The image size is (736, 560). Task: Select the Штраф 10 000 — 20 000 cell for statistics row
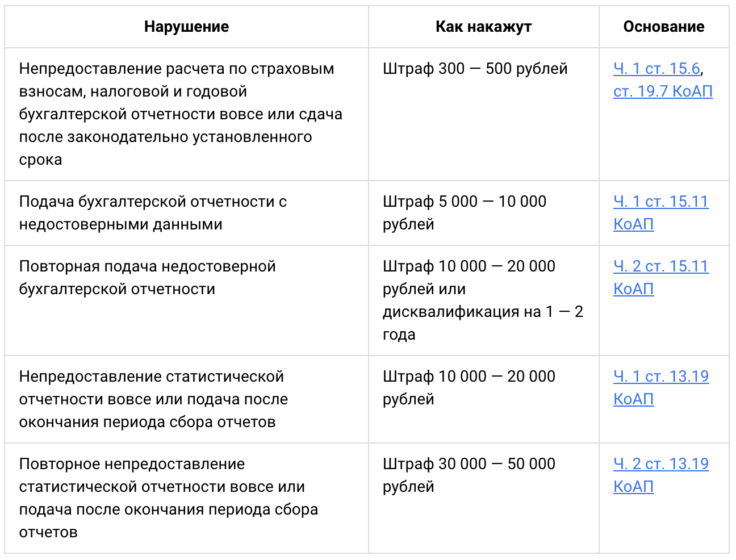[x=484, y=399]
